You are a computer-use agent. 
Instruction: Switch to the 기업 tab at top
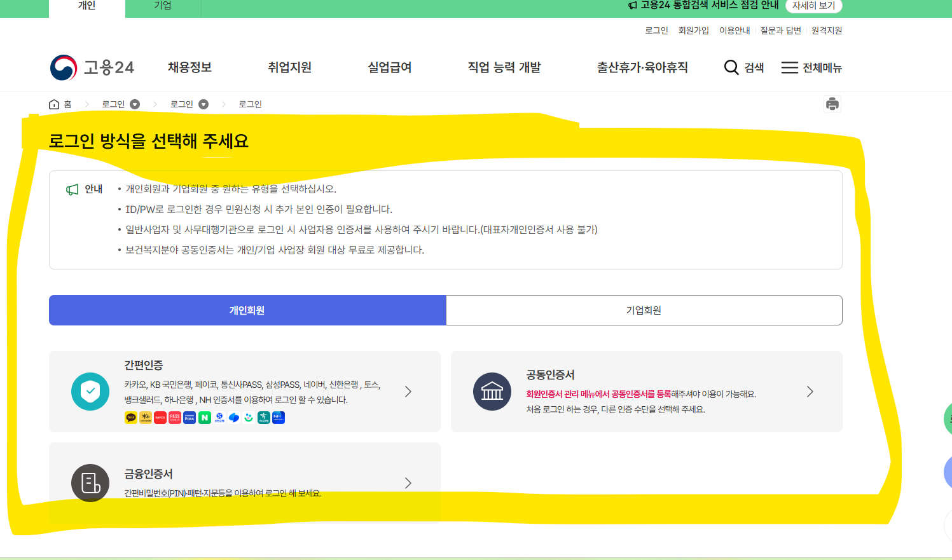click(x=163, y=5)
